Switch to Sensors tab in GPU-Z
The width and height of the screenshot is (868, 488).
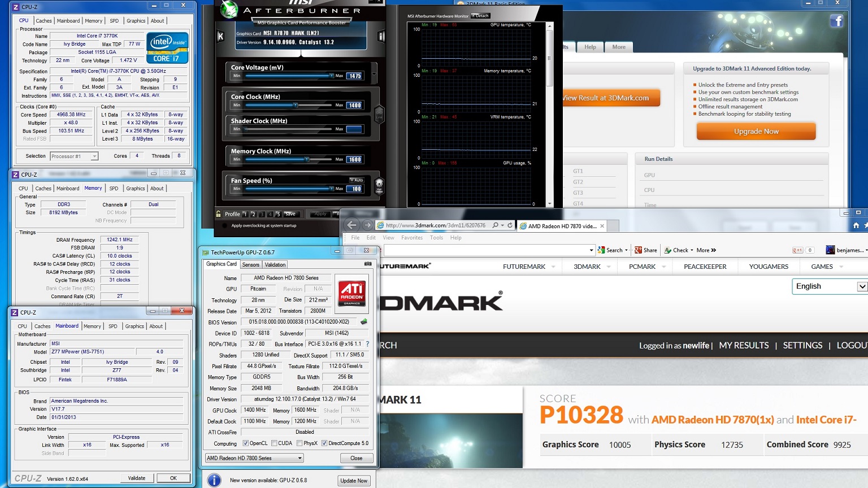[x=251, y=265]
